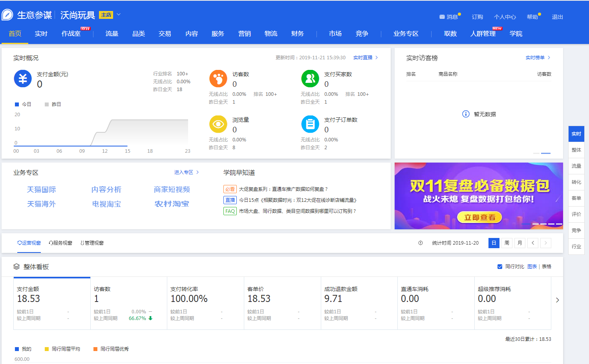589x364 pixels.
Task: Go to previous date with left arrow
Action: pos(533,243)
